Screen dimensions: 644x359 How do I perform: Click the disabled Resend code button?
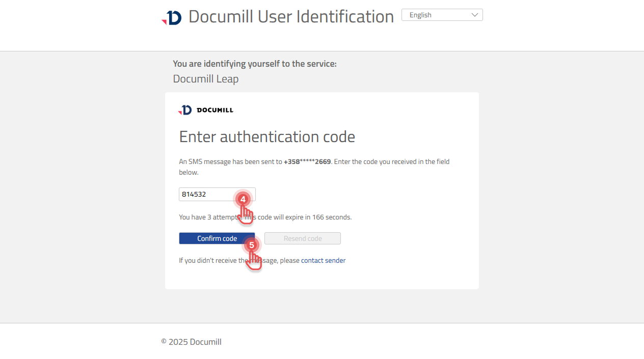coord(302,238)
